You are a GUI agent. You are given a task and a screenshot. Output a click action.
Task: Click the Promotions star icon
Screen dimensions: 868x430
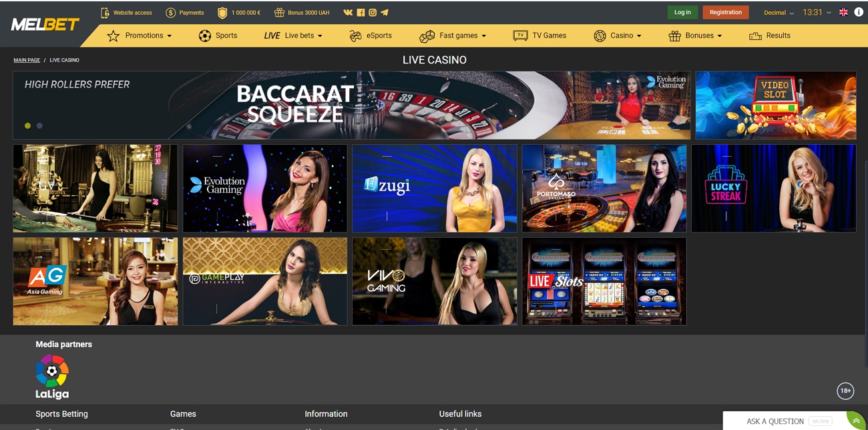point(114,36)
